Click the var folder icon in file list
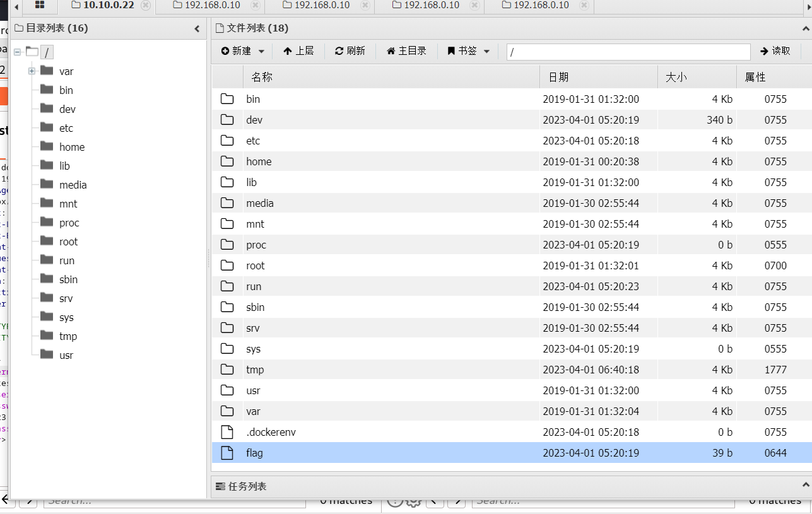The width and height of the screenshot is (812, 514). pos(227,411)
